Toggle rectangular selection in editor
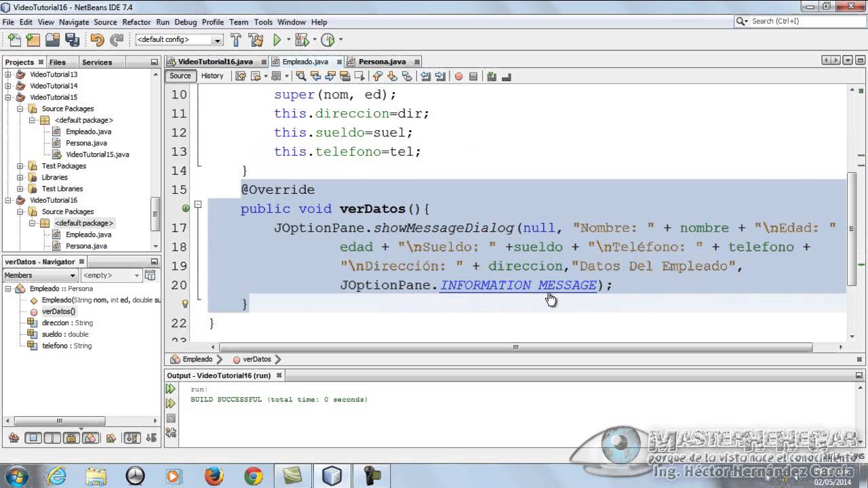 click(359, 76)
